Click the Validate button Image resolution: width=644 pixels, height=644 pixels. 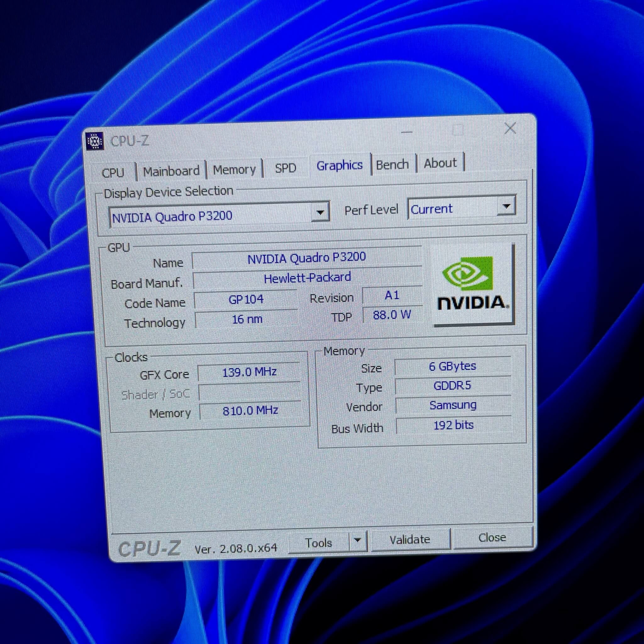tap(410, 539)
